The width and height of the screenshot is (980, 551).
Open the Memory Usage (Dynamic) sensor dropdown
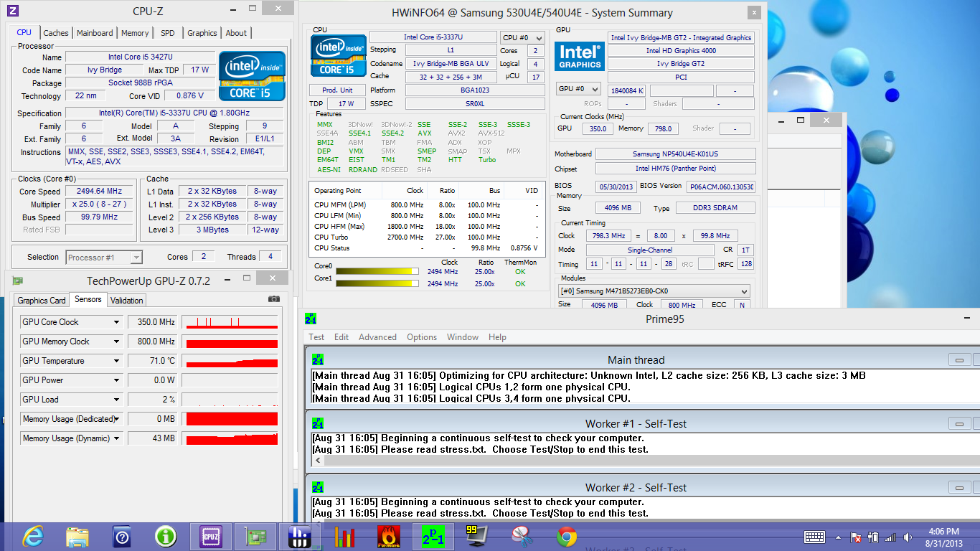coord(116,438)
